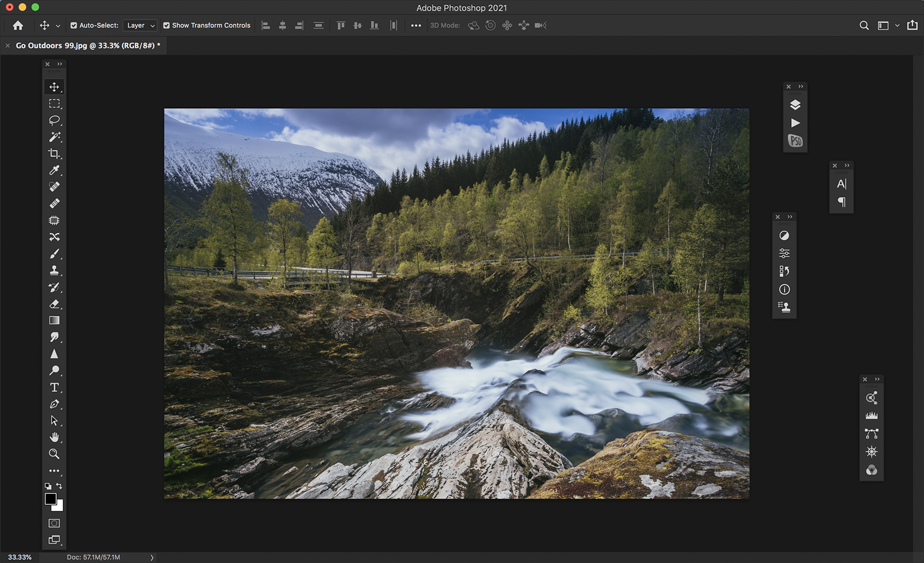Viewport: 924px width, 563px height.
Task: Change the screen mode
Action: pyautogui.click(x=54, y=539)
